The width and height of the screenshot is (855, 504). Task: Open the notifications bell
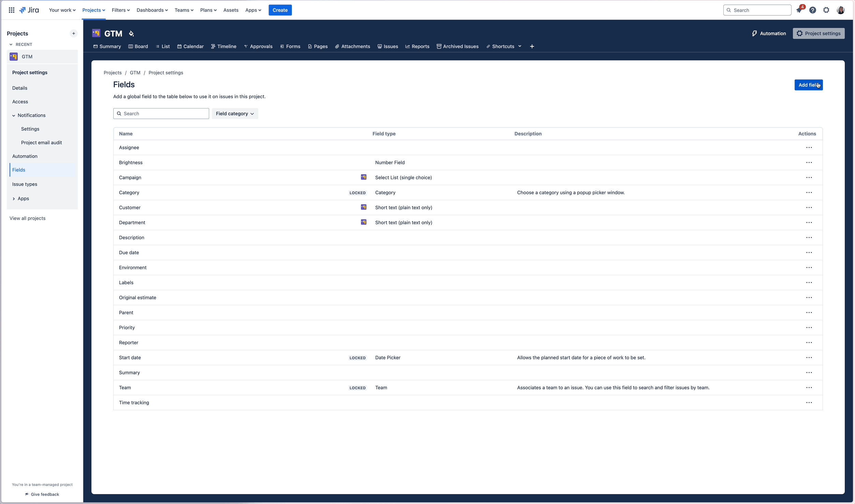click(800, 10)
